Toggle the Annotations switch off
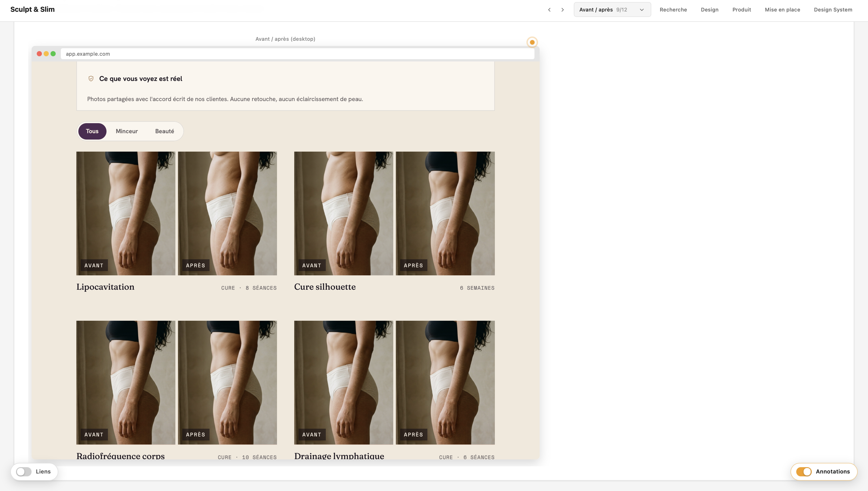The width and height of the screenshot is (868, 491). point(804,471)
